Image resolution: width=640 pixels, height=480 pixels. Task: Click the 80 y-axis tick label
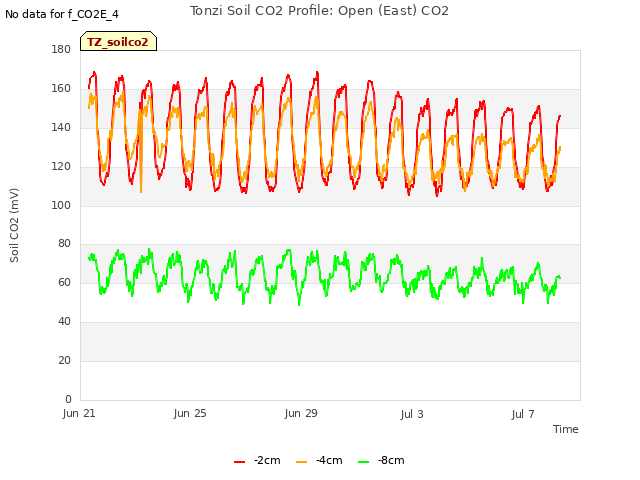pyautogui.click(x=64, y=244)
